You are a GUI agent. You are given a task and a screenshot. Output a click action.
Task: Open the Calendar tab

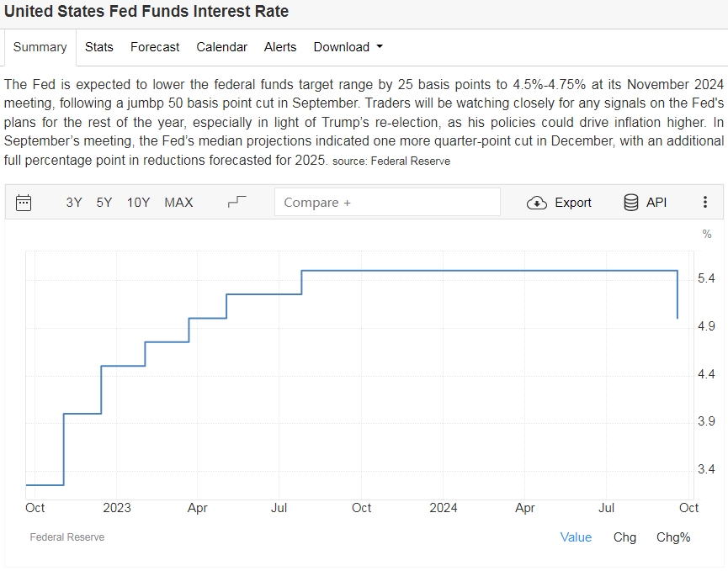coord(221,47)
